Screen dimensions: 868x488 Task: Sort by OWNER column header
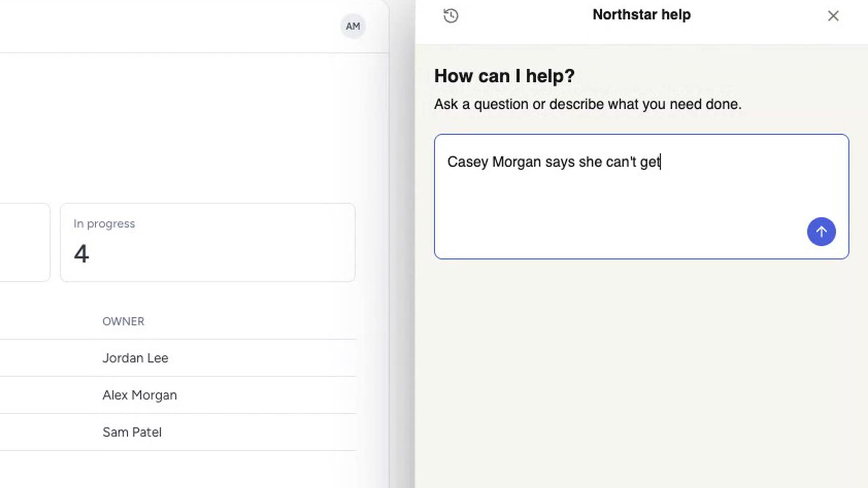point(123,321)
